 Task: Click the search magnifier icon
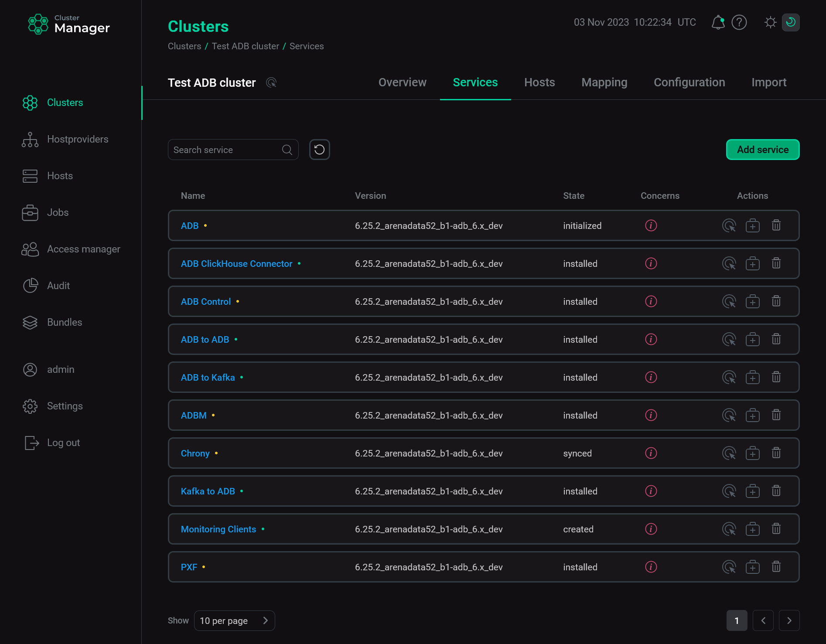(x=287, y=150)
